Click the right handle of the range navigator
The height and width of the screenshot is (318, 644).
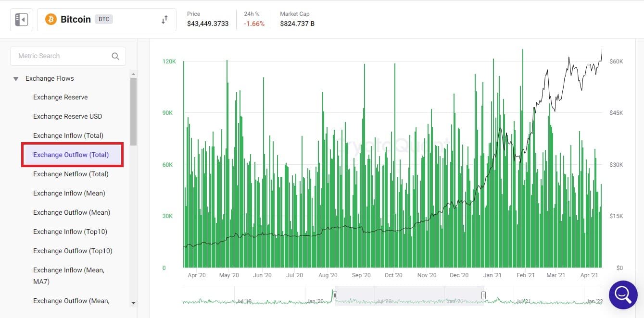(x=483, y=295)
